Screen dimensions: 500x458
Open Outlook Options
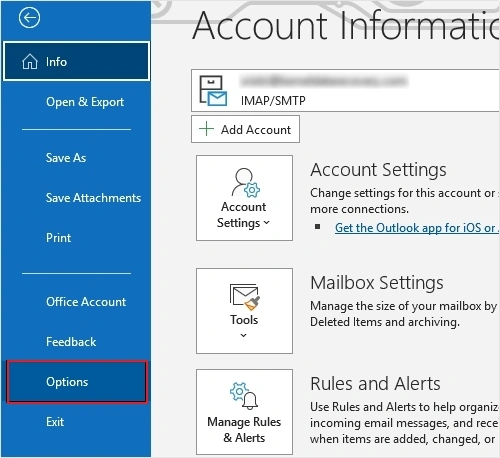tap(76, 382)
